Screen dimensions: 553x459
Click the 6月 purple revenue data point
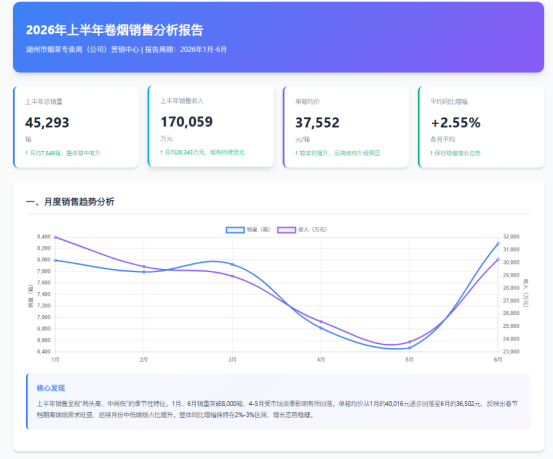point(498,259)
